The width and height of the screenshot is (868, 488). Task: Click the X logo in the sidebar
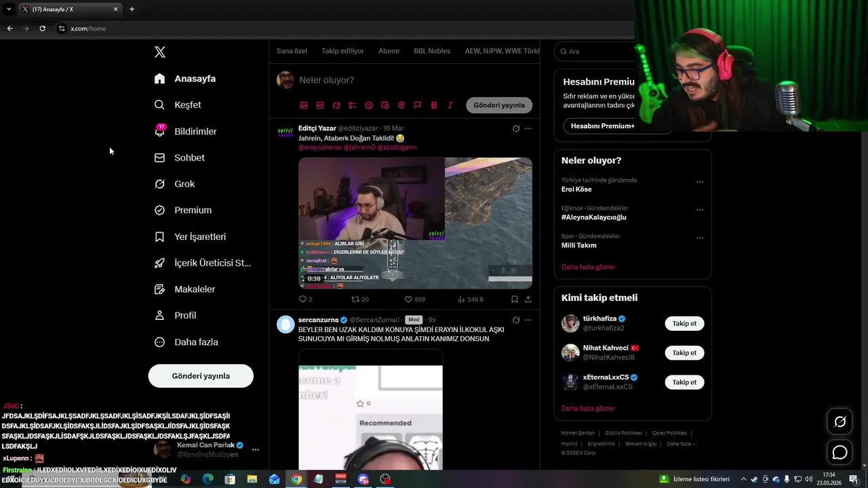159,52
